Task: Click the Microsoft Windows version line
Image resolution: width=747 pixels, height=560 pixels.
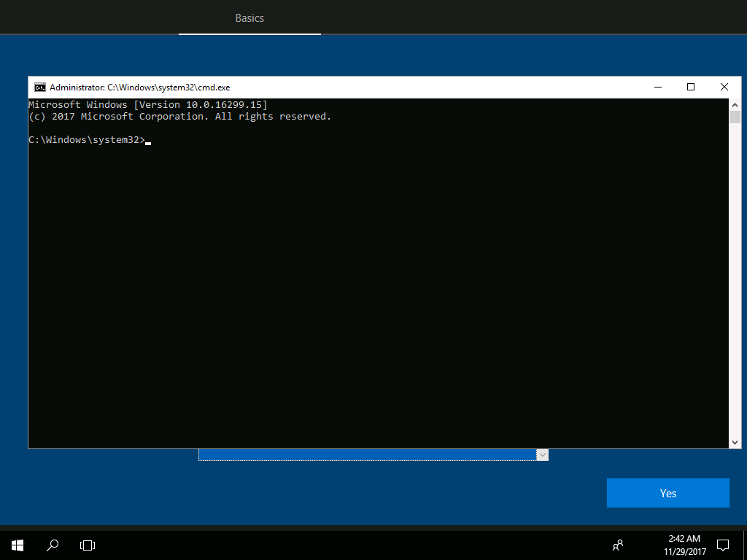Action: [148, 105]
